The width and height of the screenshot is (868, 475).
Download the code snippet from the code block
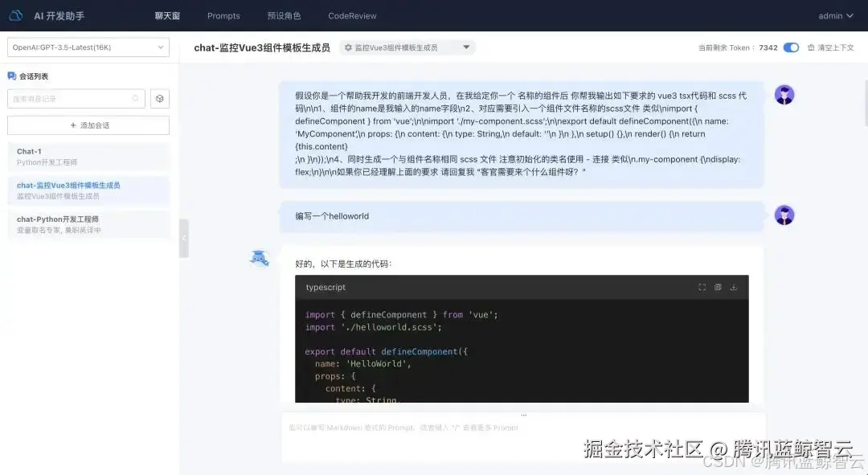[x=734, y=286]
